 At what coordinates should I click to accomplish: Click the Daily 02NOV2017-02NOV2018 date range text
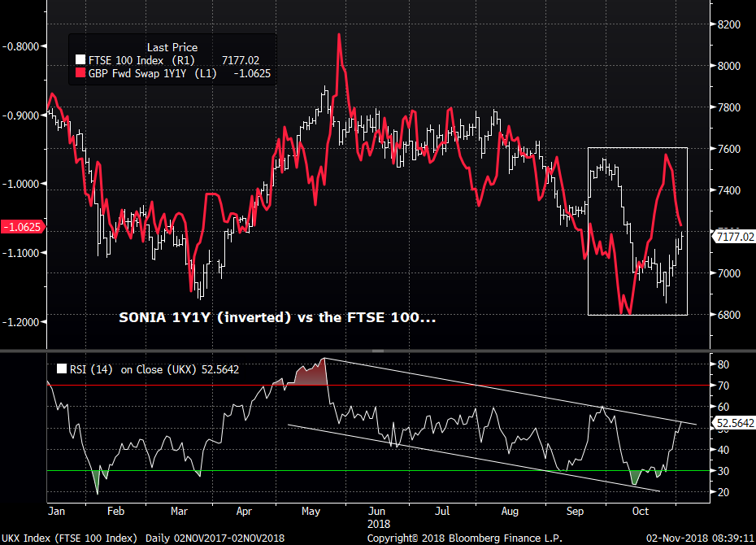(x=215, y=538)
